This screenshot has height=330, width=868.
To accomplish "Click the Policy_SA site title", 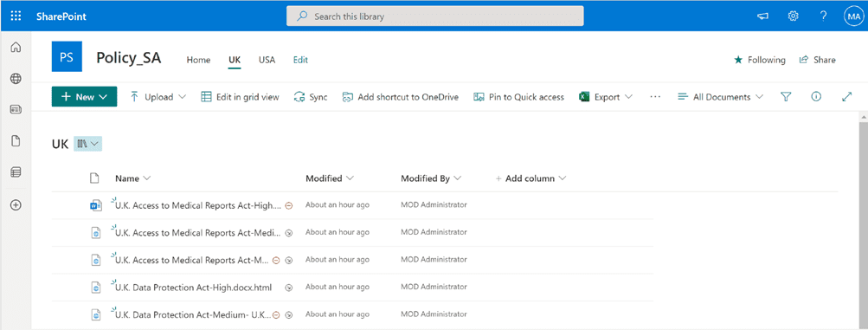I will pyautogui.click(x=128, y=57).
